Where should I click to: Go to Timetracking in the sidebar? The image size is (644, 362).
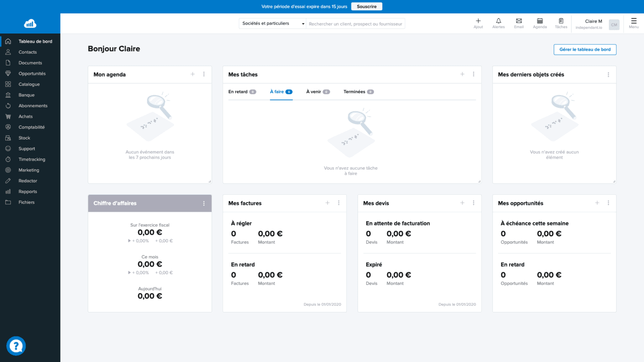pos(32,159)
